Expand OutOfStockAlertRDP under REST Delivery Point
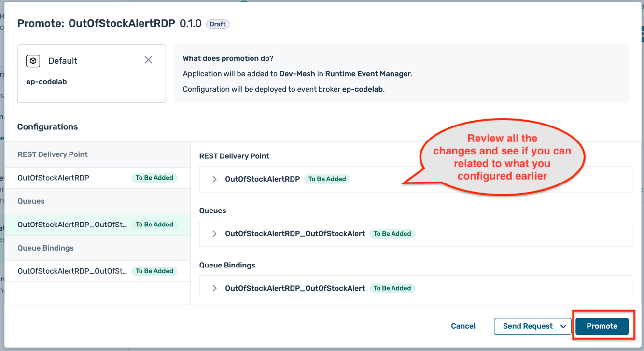 pyautogui.click(x=214, y=179)
